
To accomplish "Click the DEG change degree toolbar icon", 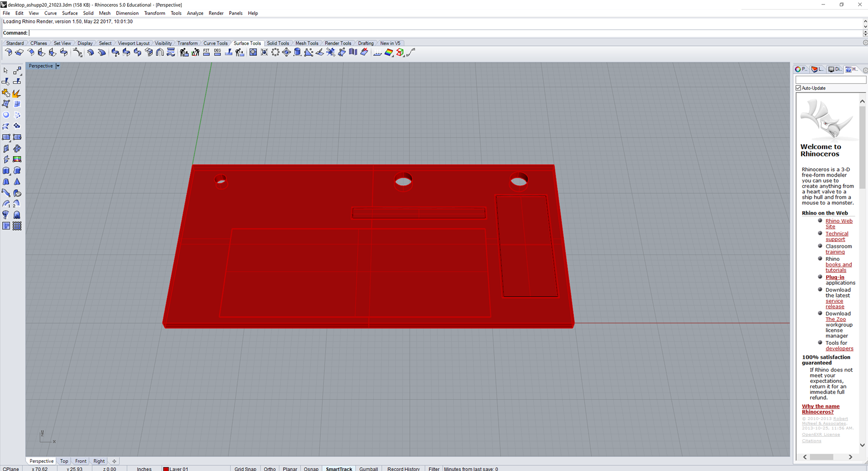I will (217, 52).
